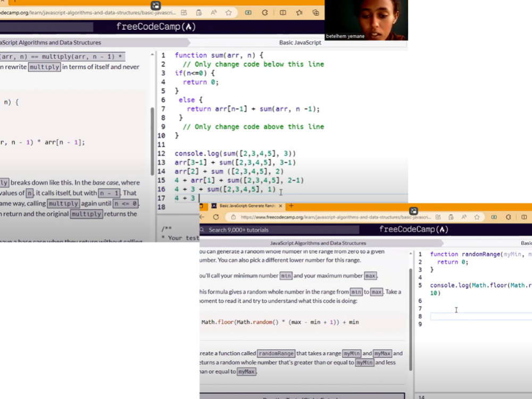Viewport: 532px width, 399px height.
Task: Open Favorites list icon in upper window toolbar
Action: point(299,13)
